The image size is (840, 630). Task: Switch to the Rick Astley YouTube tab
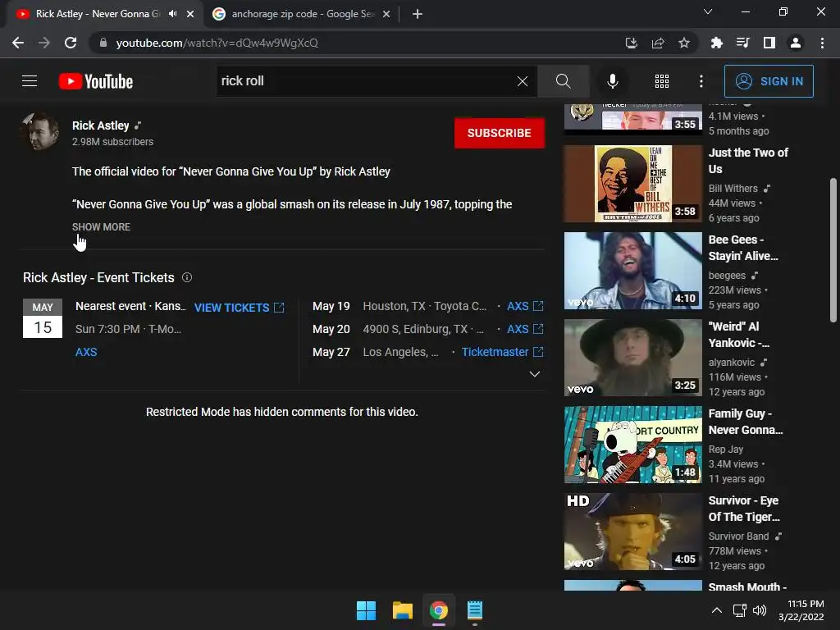[97, 14]
